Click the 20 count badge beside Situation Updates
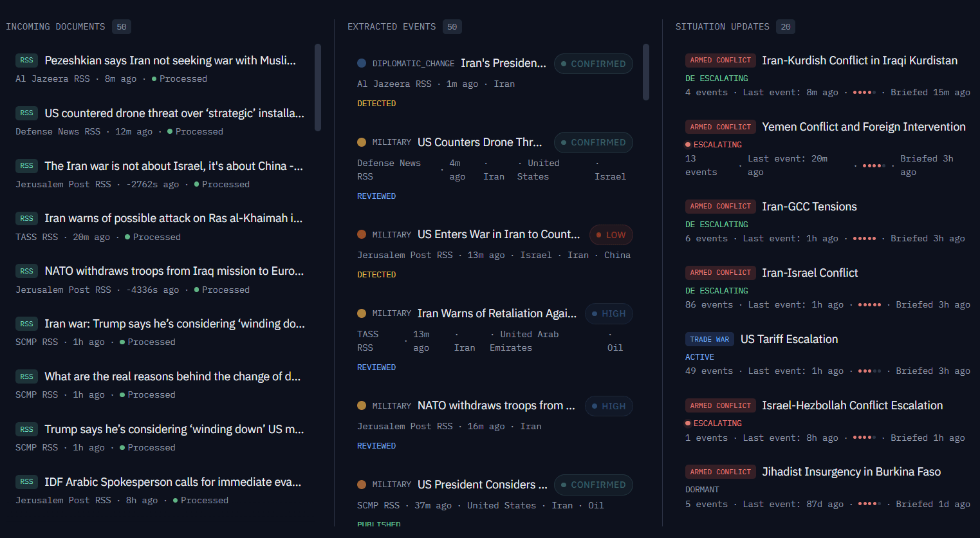 785,26
